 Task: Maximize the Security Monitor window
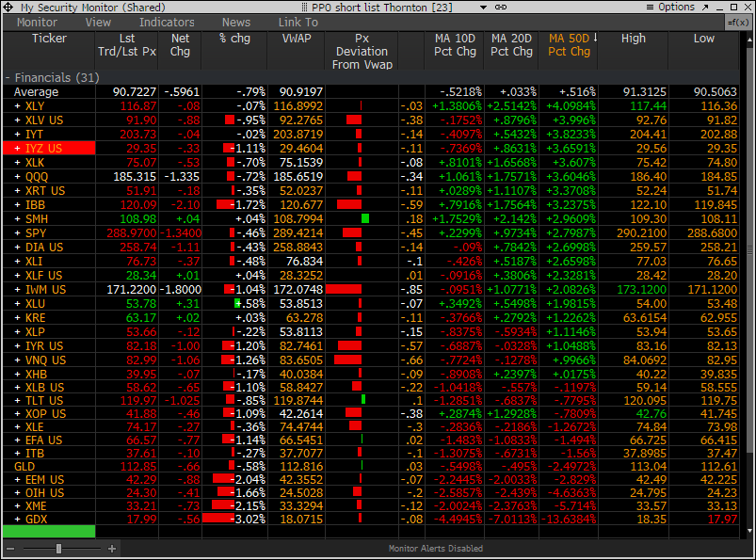pyautogui.click(x=733, y=8)
